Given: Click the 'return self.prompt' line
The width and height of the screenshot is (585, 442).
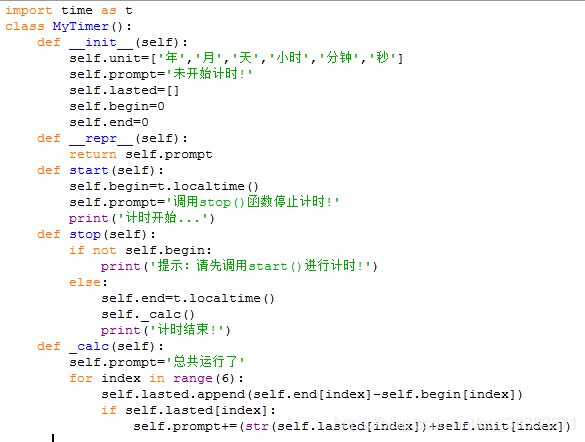Looking at the screenshot, I should (141, 154).
